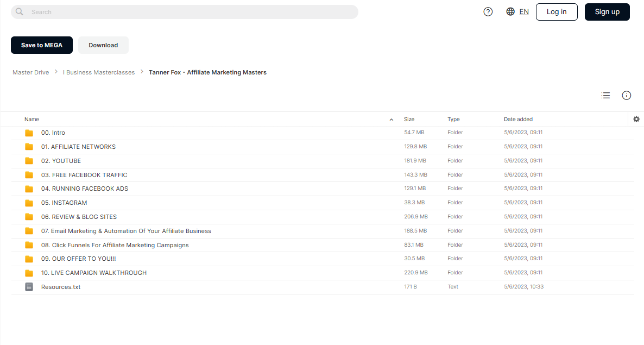Click folder icon for 09. OUR OFFER TO YOU
The width and height of the screenshot is (644, 345).
pos(29,259)
